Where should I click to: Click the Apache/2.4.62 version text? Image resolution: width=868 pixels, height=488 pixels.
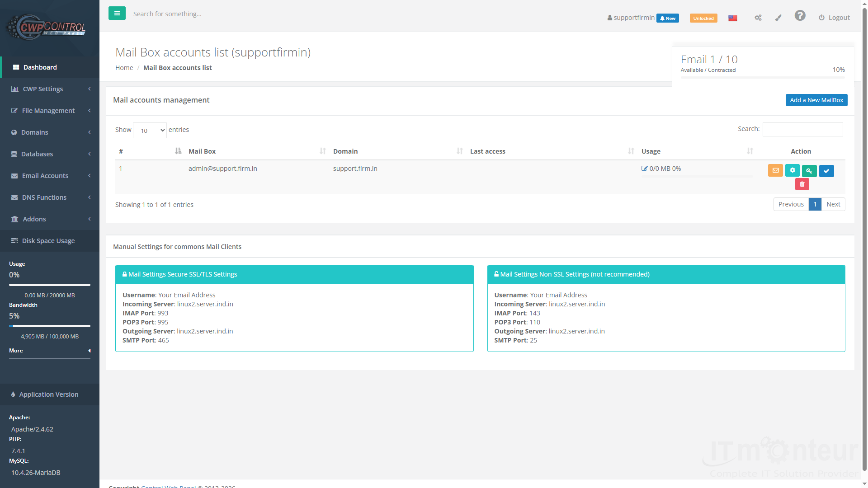32,429
